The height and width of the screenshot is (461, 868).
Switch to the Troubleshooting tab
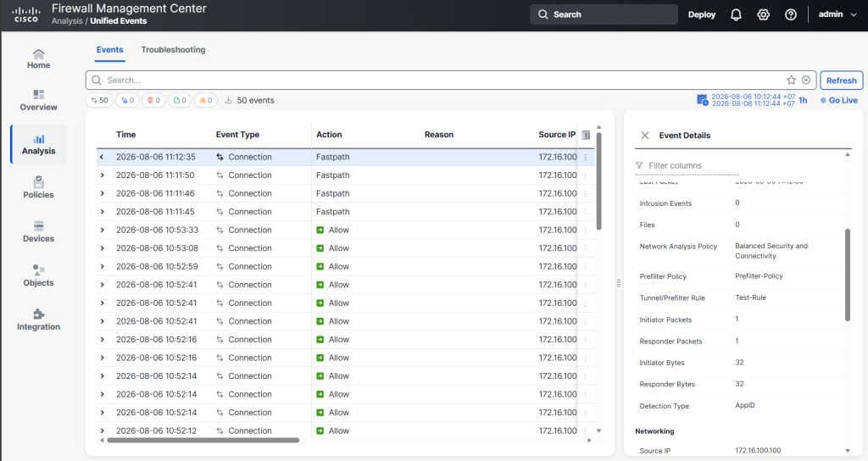click(173, 50)
